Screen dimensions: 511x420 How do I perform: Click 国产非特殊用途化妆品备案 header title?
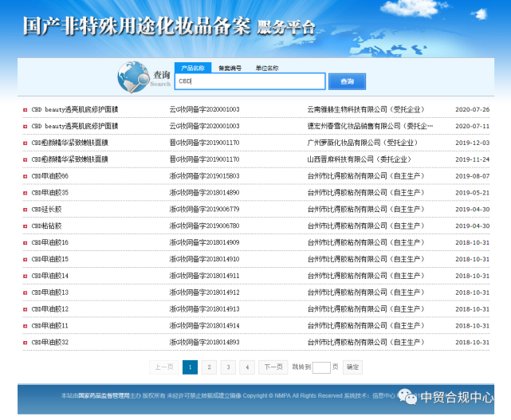137,26
